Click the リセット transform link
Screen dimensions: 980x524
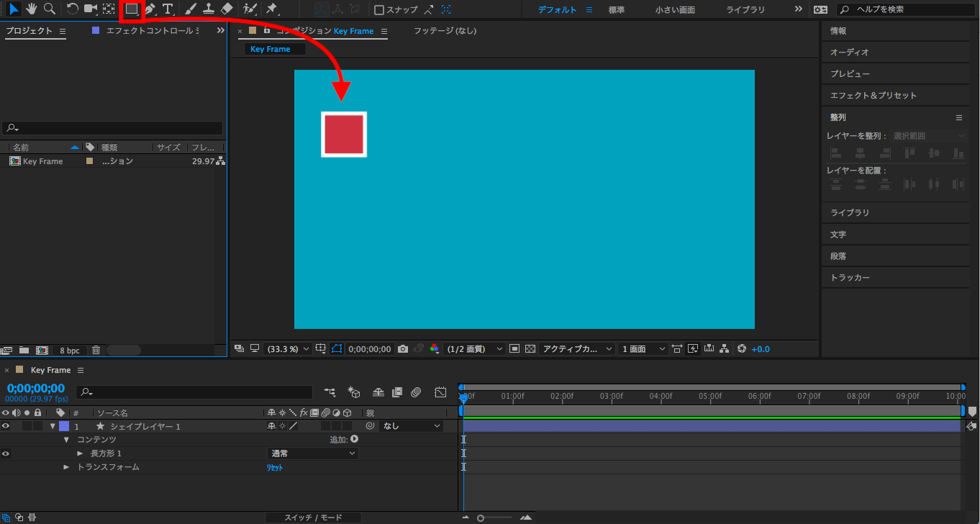275,468
